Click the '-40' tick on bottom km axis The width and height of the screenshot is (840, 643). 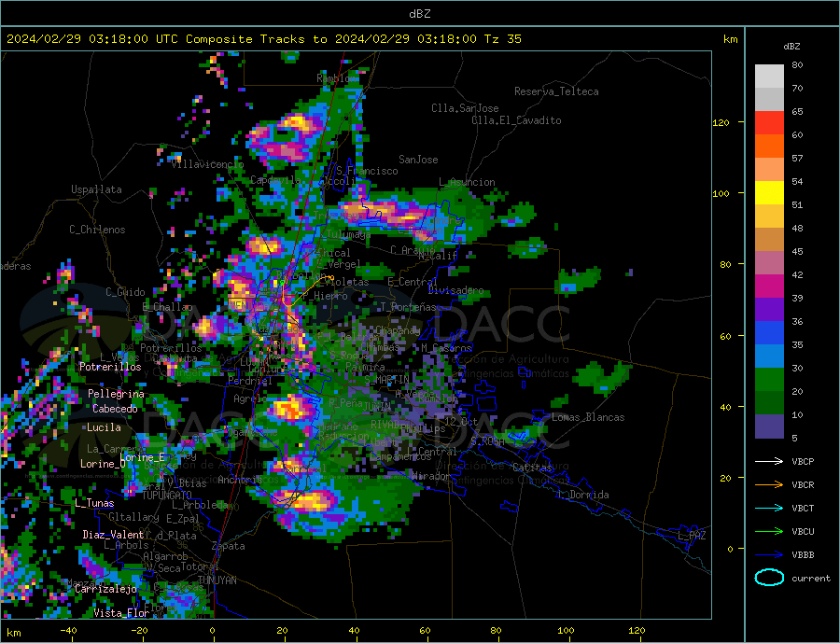tap(68, 631)
